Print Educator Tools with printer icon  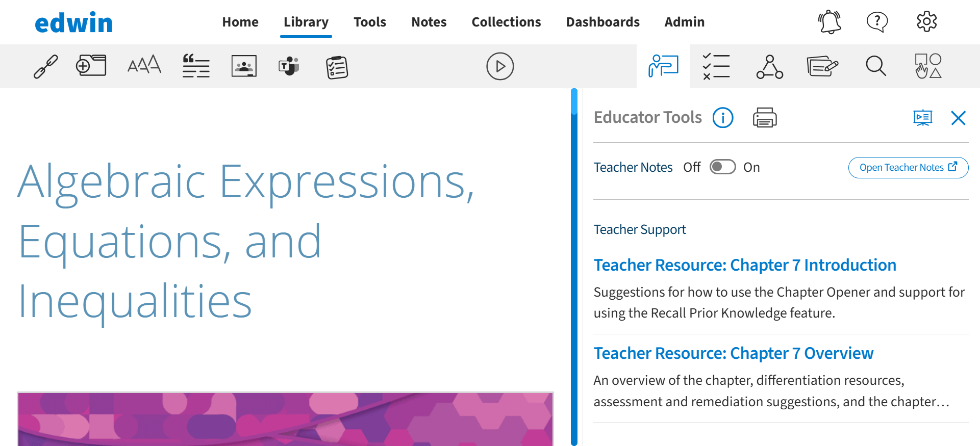(765, 118)
